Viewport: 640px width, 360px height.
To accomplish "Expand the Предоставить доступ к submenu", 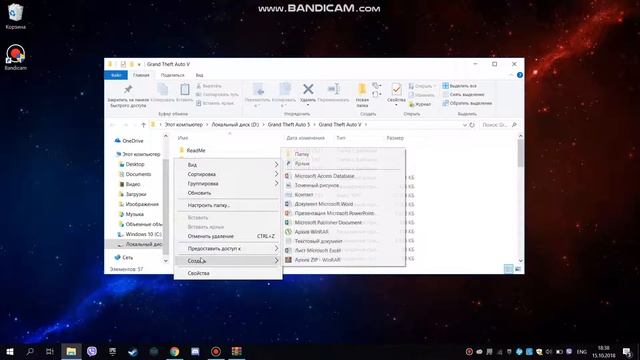I will click(228, 248).
